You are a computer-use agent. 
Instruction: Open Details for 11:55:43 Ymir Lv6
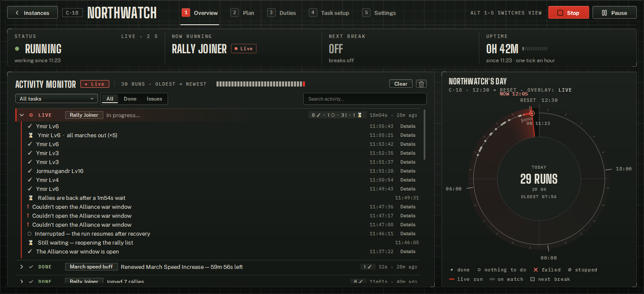pos(407,126)
